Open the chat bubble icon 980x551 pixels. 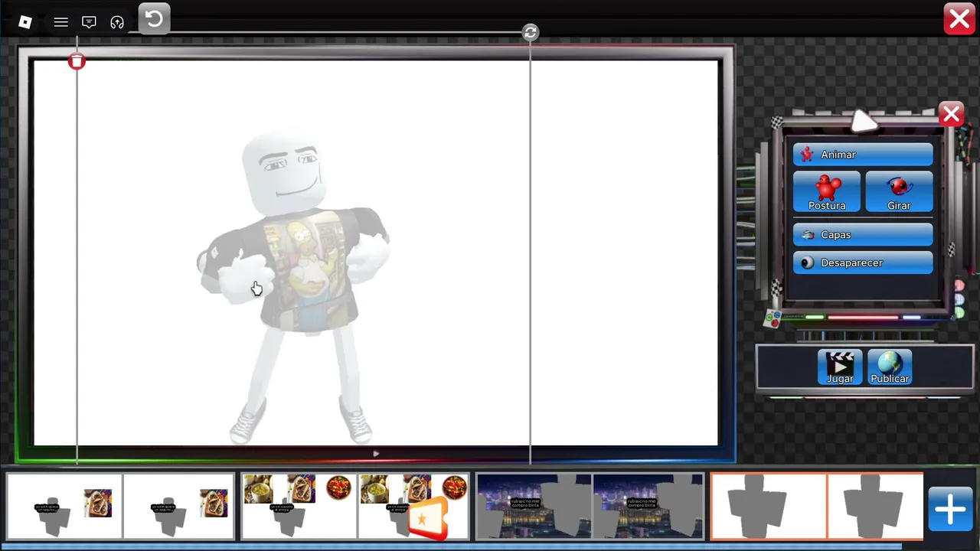pos(89,22)
